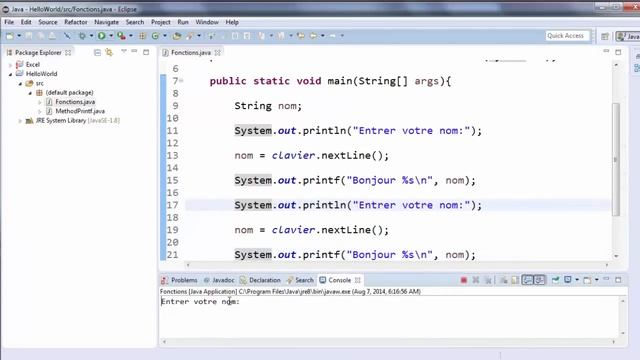Expand the JRE System Library node
Screen dimensions: 640x360
pos(20,121)
